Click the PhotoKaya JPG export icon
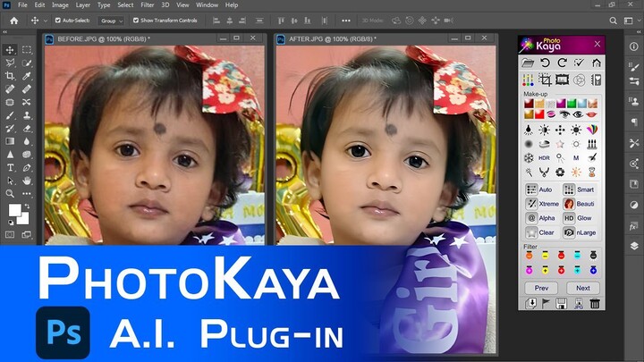This screenshot has width=644, height=362. click(x=579, y=303)
